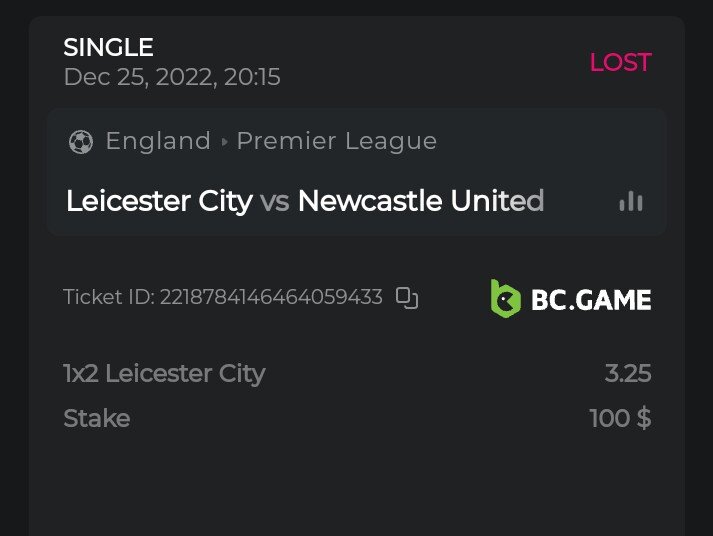Open match statistics bar chart icon

pos(631,201)
